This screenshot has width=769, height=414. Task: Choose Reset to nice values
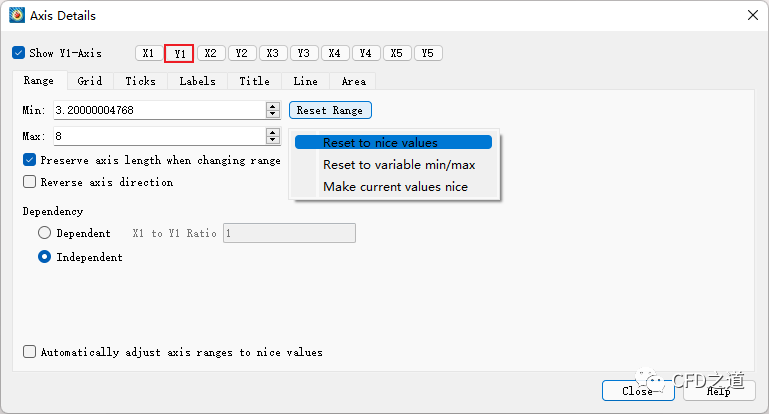click(x=393, y=142)
